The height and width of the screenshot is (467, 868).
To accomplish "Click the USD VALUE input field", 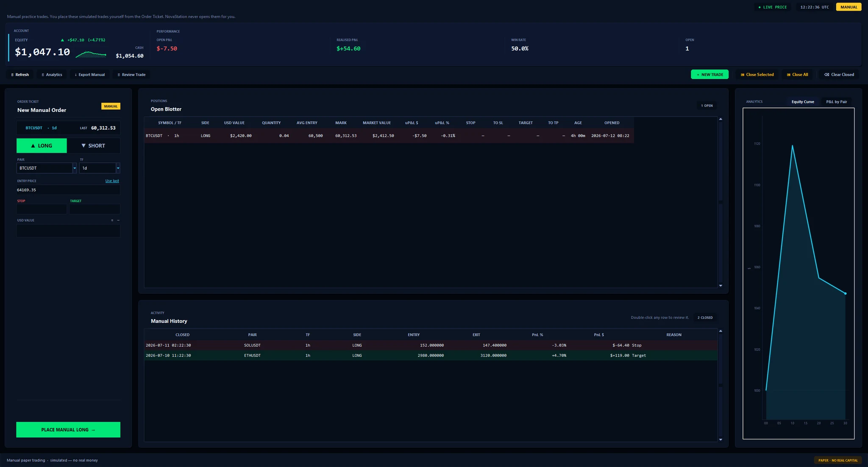I will click(x=68, y=231).
